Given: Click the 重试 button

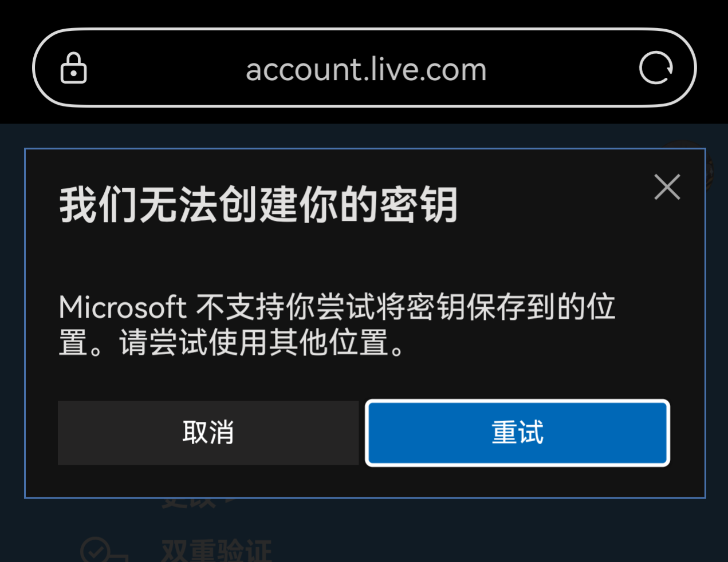Looking at the screenshot, I should pyautogui.click(x=518, y=433).
